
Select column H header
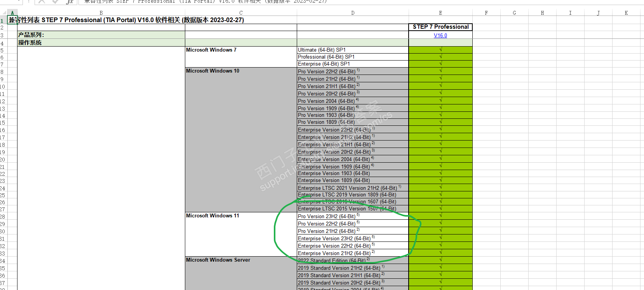542,13
